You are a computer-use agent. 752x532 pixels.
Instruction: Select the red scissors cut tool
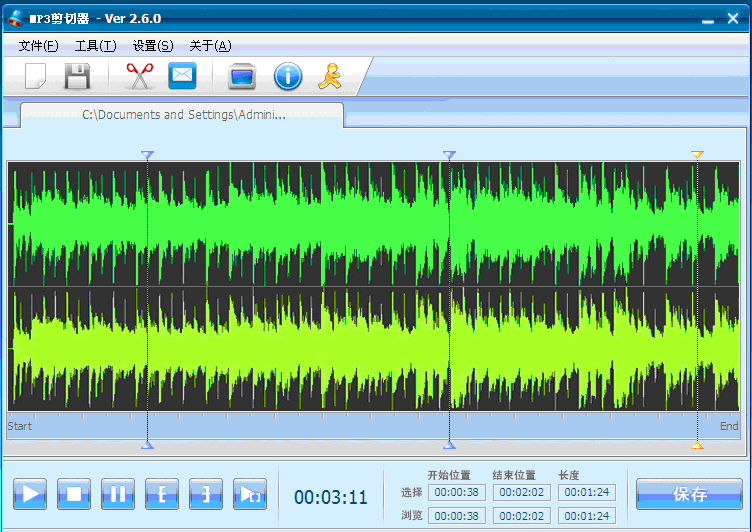click(139, 76)
